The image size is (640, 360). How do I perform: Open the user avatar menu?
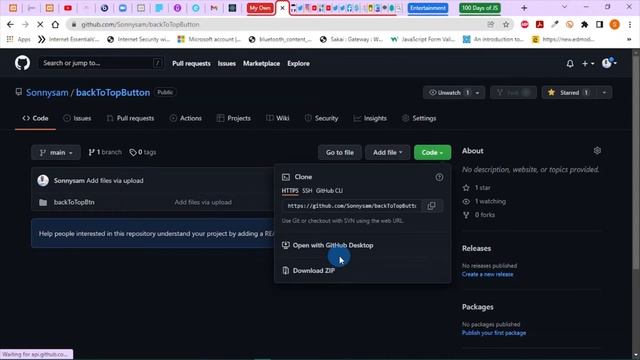tap(609, 63)
